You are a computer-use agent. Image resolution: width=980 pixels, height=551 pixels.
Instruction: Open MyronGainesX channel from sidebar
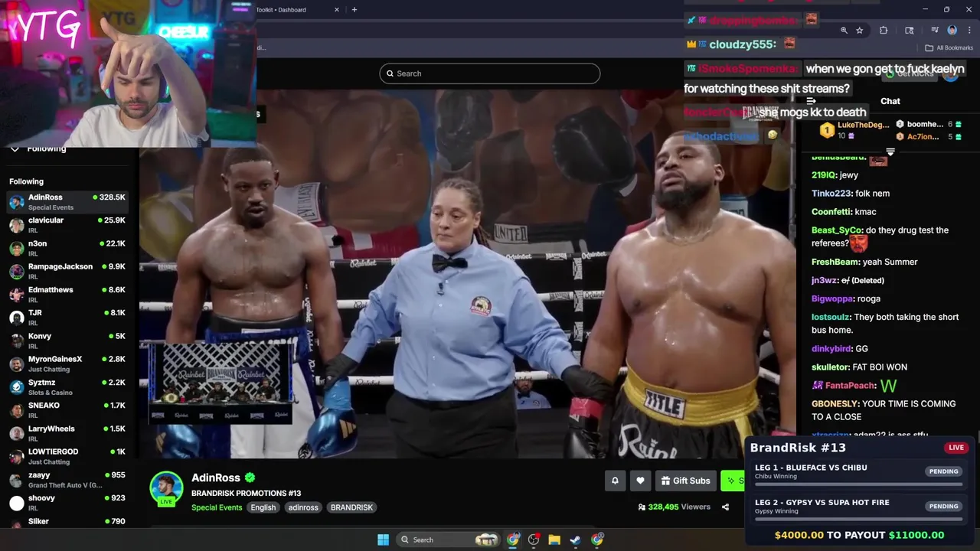(x=67, y=364)
